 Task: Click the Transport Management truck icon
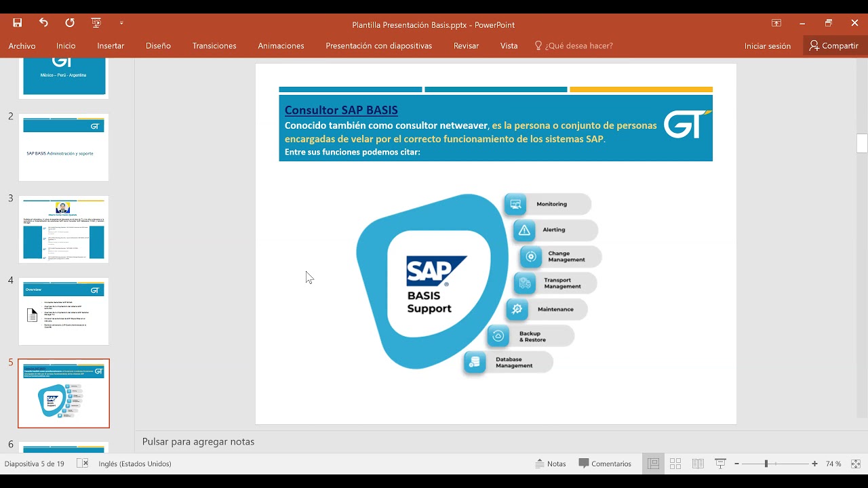tap(525, 283)
